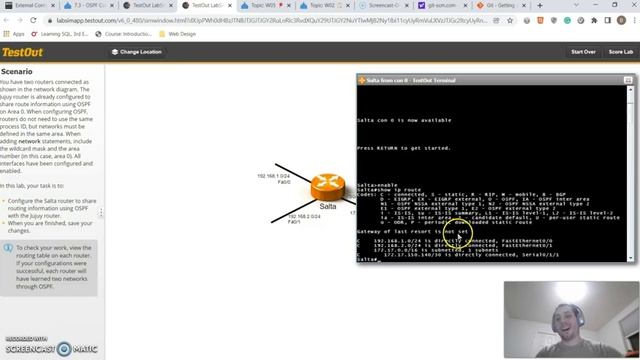Close the git-scm.com tab
Image resolution: width=640 pixels, height=360 pixels.
[465, 6]
